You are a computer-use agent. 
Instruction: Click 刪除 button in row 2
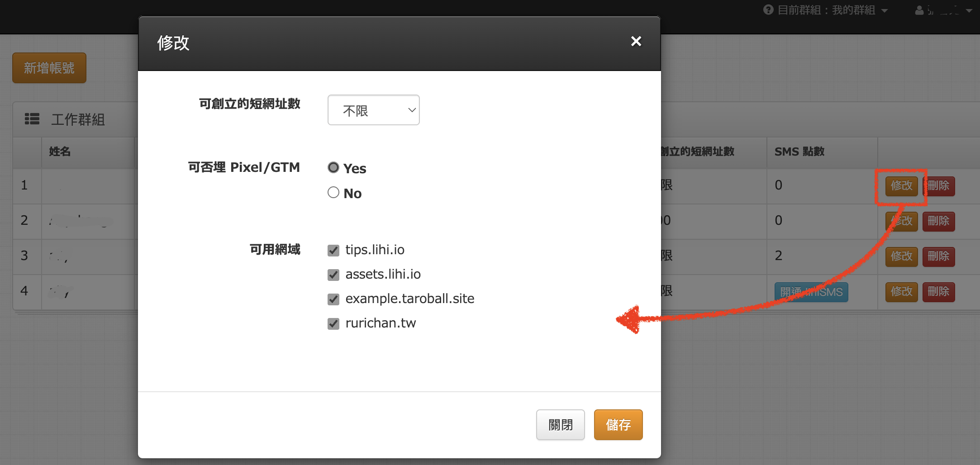coord(938,221)
